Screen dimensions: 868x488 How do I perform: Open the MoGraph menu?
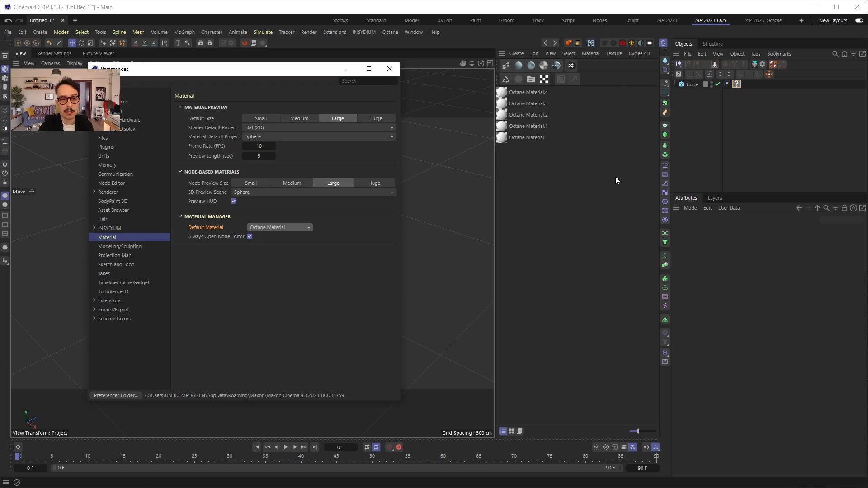[x=184, y=32]
